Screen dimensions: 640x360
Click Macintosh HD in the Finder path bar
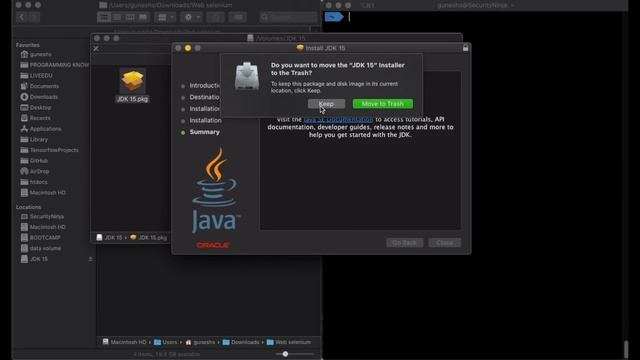[x=124, y=342]
